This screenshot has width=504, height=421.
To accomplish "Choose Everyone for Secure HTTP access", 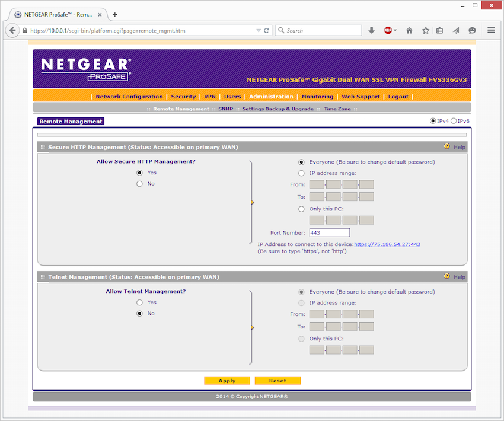I will (x=301, y=162).
